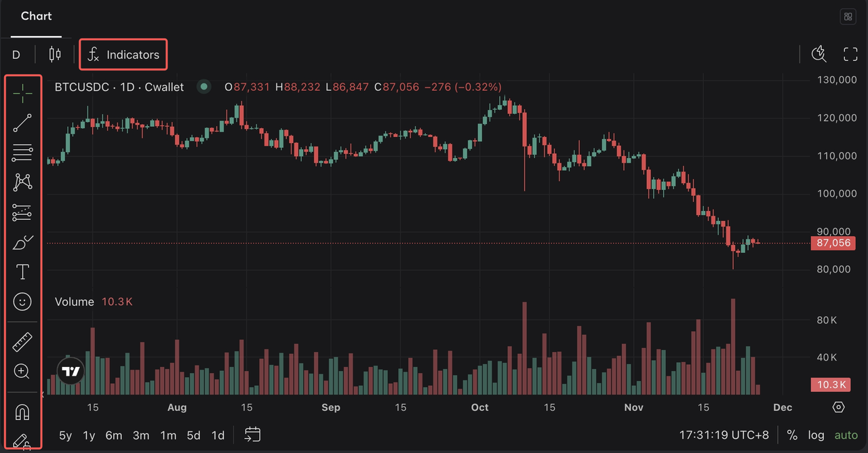Toggle the percent scale option
Viewport: 868px width, 453px height.
pyautogui.click(x=792, y=435)
